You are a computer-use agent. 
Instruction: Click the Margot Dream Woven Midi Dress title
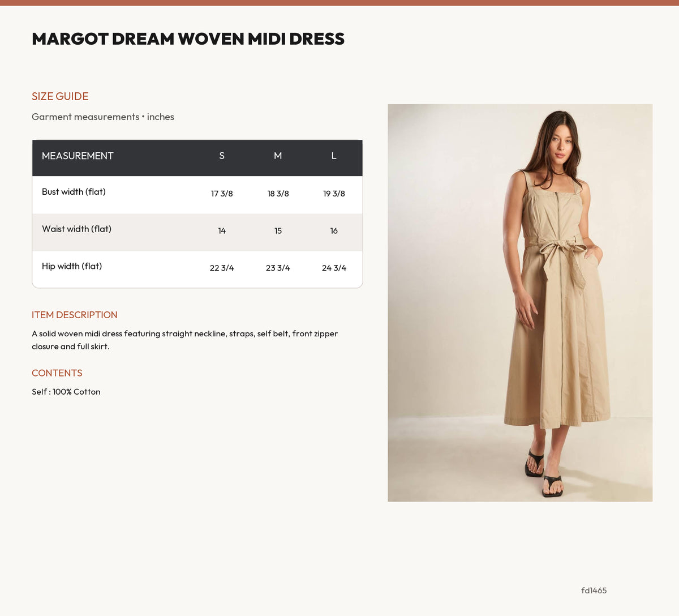click(188, 39)
